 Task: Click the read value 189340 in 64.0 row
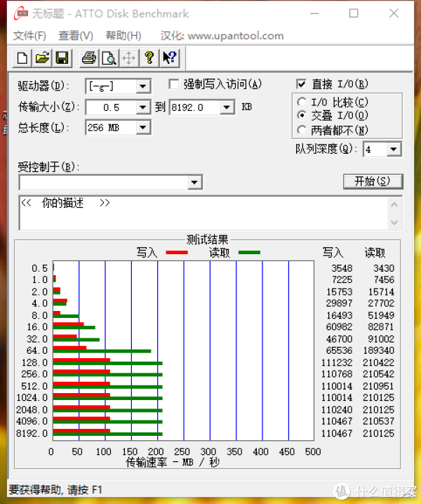click(x=379, y=350)
